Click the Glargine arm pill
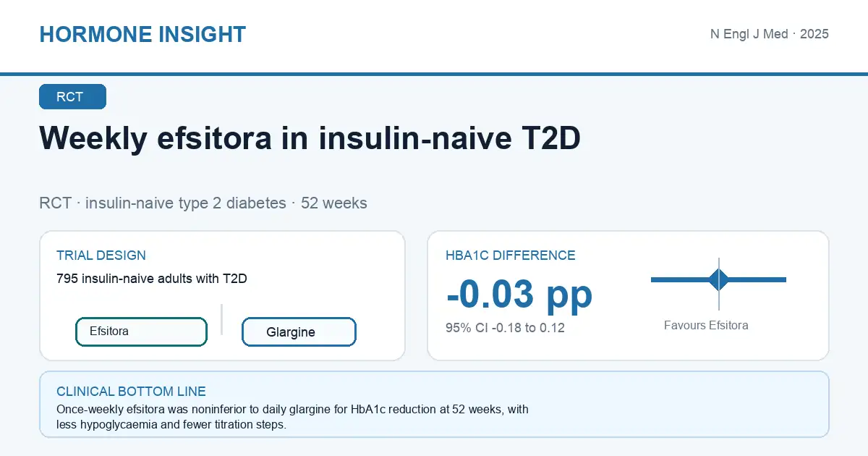Viewport: 868px width, 456px height. click(x=299, y=332)
